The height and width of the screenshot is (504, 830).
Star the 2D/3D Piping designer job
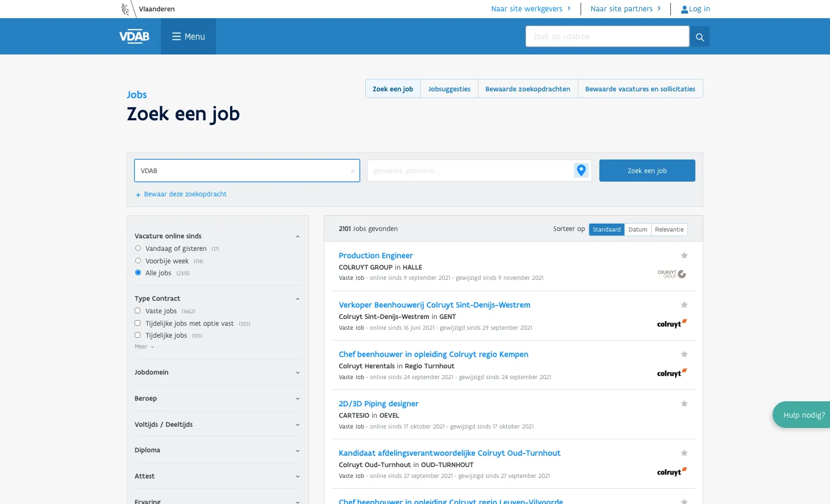(684, 404)
